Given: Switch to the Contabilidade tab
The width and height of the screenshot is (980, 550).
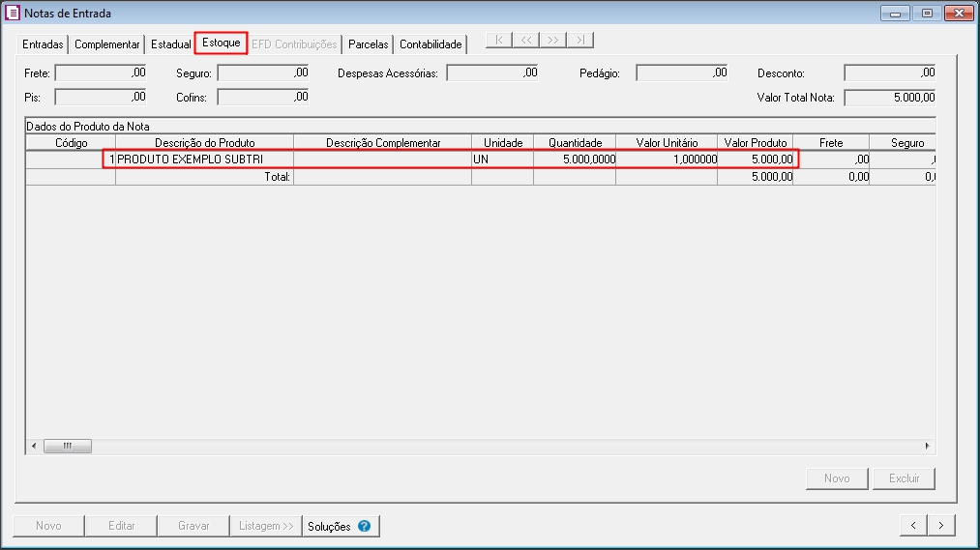Looking at the screenshot, I should pyautogui.click(x=431, y=44).
